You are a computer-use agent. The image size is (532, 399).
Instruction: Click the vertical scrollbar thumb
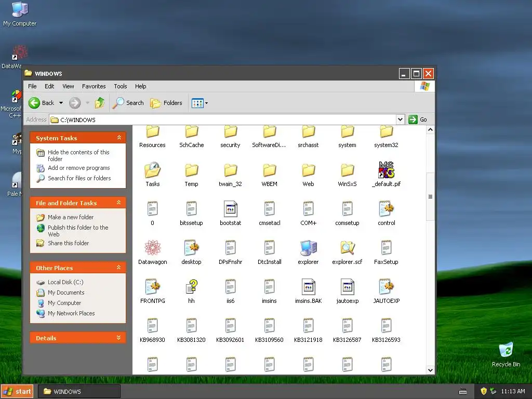click(430, 196)
